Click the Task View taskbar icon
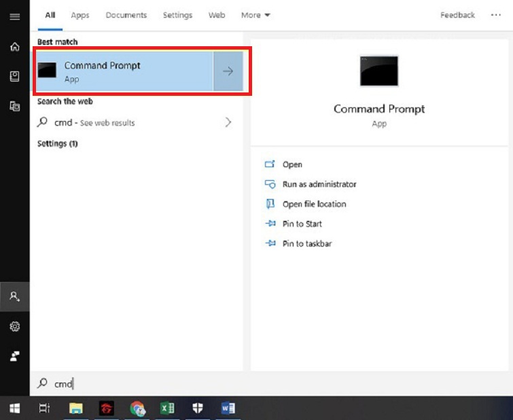This screenshot has width=513, height=420. click(45, 408)
